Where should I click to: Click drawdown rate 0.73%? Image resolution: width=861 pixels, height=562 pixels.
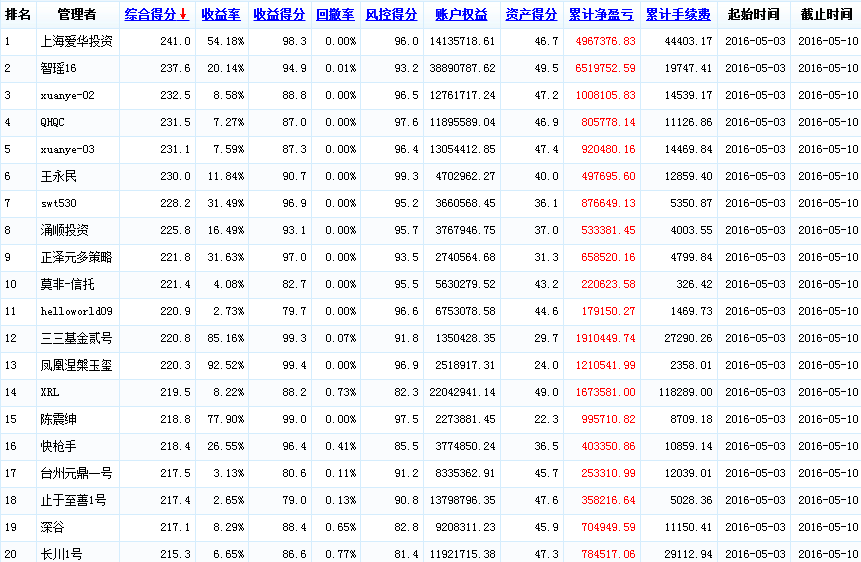coord(340,392)
